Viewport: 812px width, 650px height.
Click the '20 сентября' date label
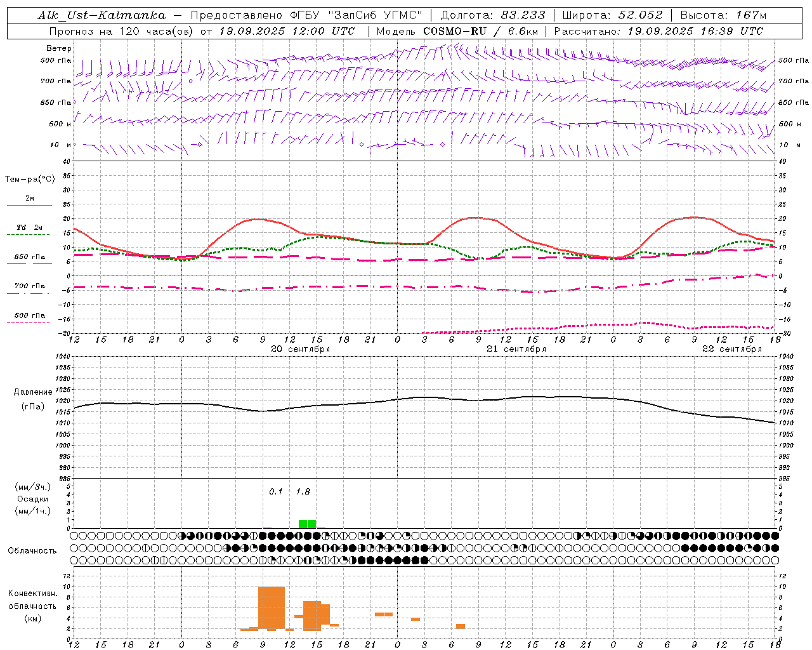pyautogui.click(x=300, y=349)
